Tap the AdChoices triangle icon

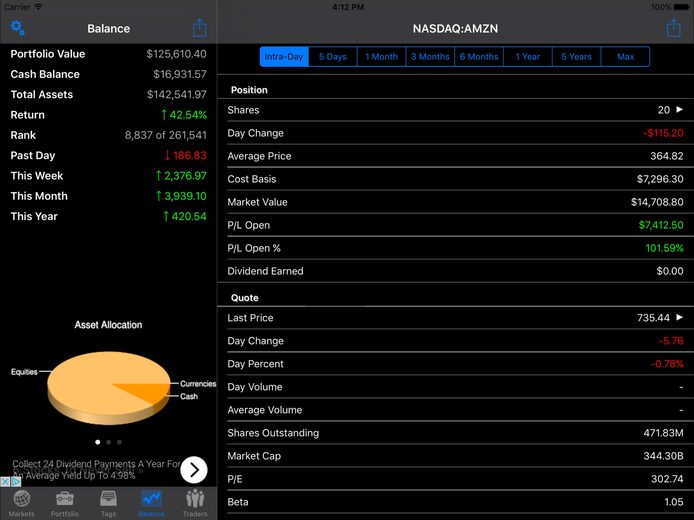click(x=15, y=481)
